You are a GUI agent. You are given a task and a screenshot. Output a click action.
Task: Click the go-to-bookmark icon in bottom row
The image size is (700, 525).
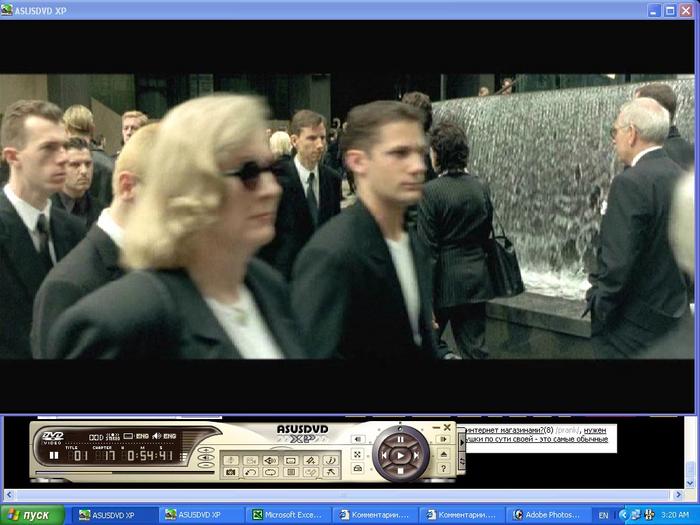pos(311,472)
